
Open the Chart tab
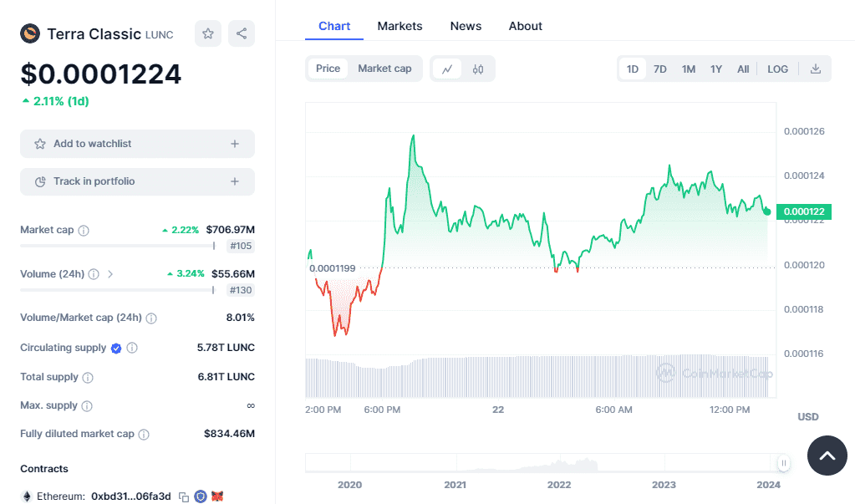(x=334, y=26)
